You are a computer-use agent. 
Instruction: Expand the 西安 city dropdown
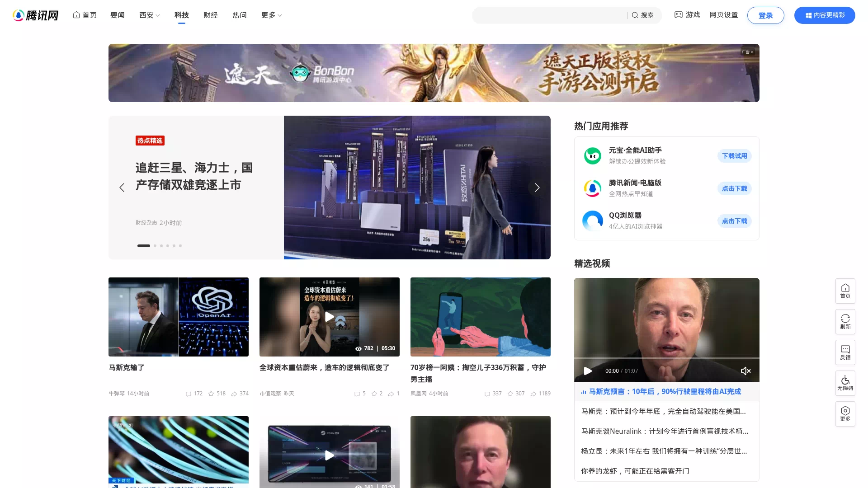pos(150,15)
